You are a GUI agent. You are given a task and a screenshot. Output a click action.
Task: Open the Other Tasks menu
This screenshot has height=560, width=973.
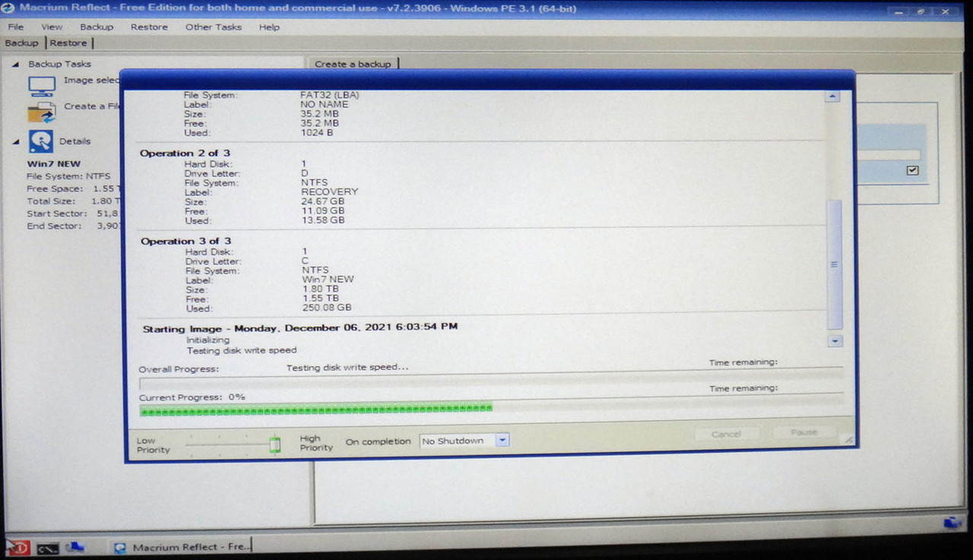214,27
